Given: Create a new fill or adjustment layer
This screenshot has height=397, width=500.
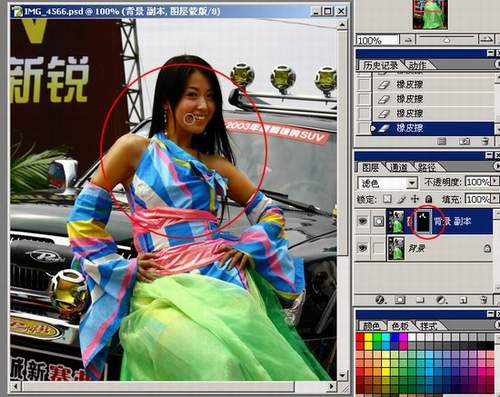Looking at the screenshot, I should 442,300.
